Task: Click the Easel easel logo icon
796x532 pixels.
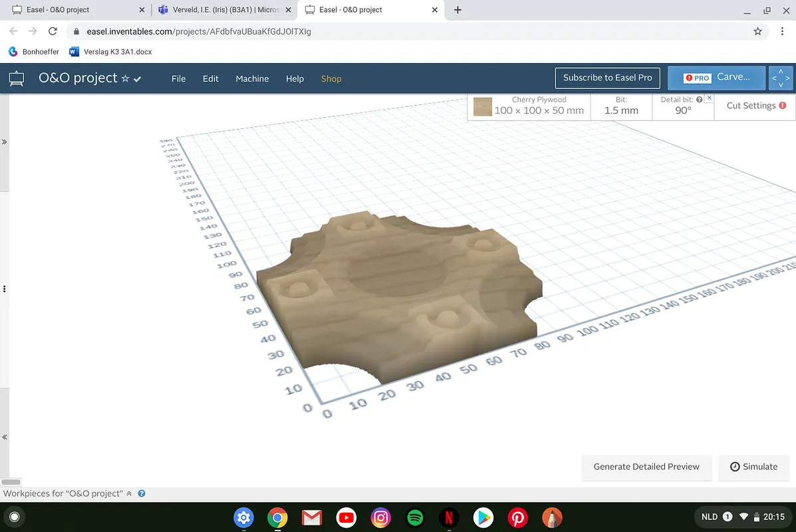Action: pos(17,78)
